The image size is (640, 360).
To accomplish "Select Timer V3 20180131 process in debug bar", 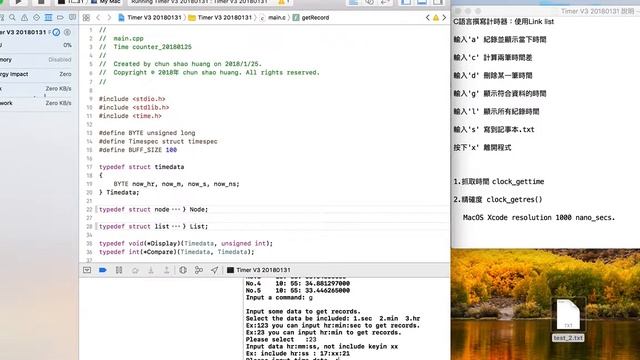I will 259,270.
